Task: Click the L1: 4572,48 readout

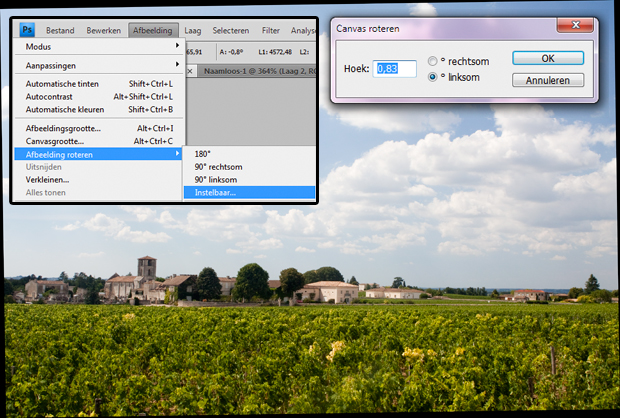Action: point(275,52)
